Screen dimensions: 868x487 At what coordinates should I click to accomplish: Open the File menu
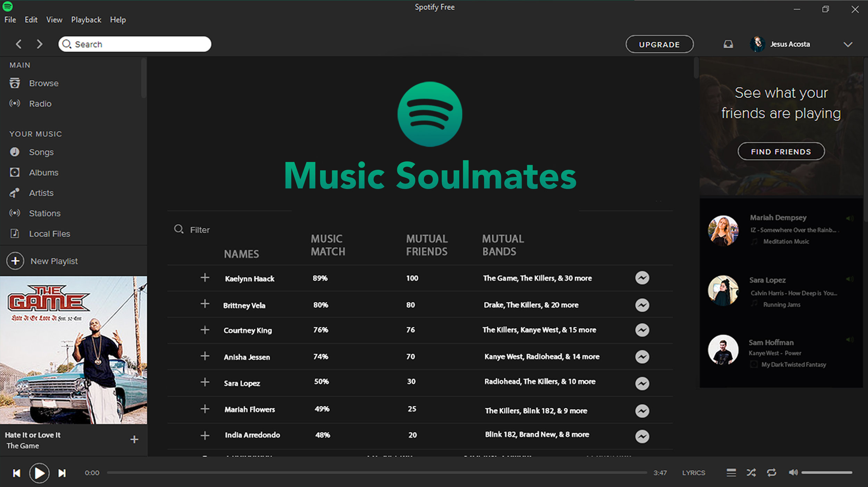pos(10,20)
